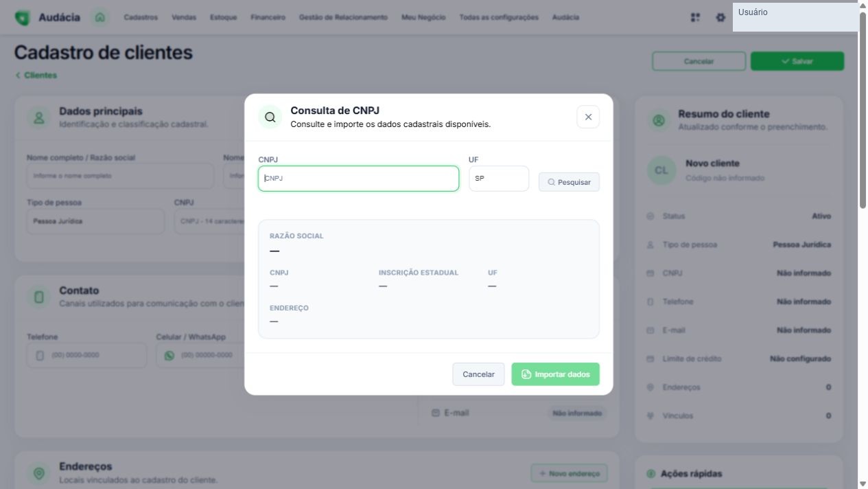Open the settings gear icon
The width and height of the screenshot is (868, 489).
click(720, 17)
